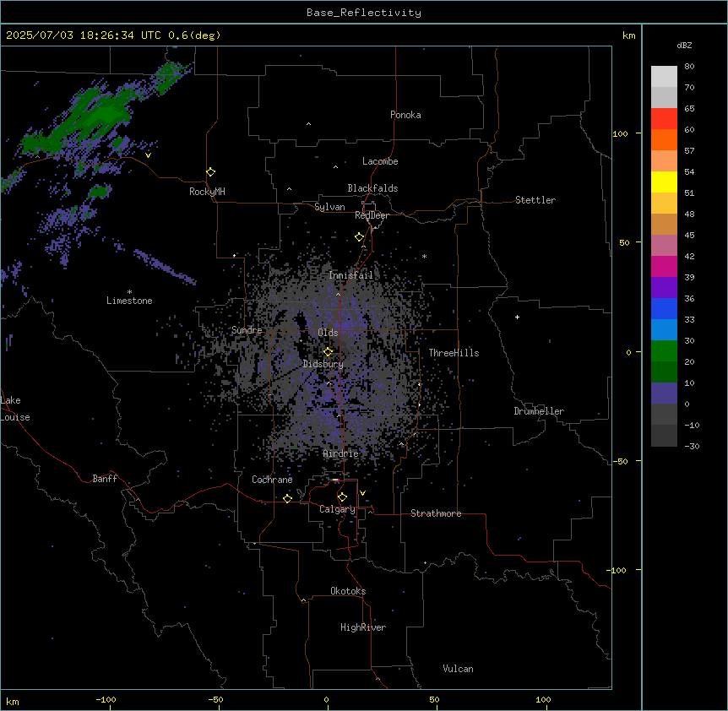Image resolution: width=728 pixels, height=711 pixels.
Task: Pick the white 70-80 dBZ legend swatch
Action: [664, 77]
